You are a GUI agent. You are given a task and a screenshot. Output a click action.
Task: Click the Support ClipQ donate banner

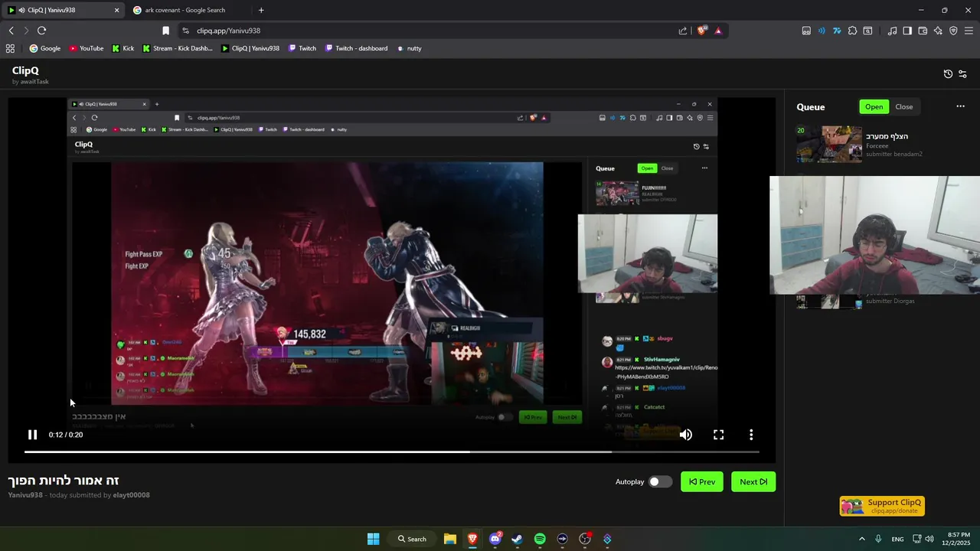point(882,507)
